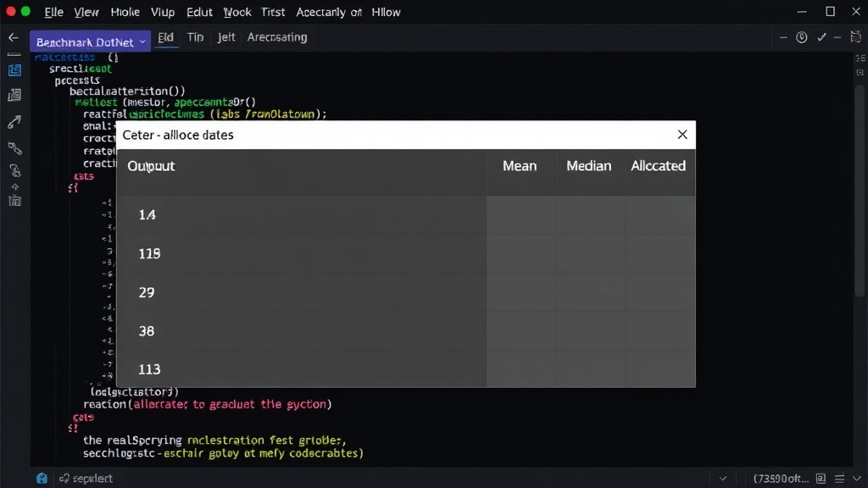Screen dimensions: 868x488
Task: Click the small up-arrow sidebar icon
Action: coord(15,187)
